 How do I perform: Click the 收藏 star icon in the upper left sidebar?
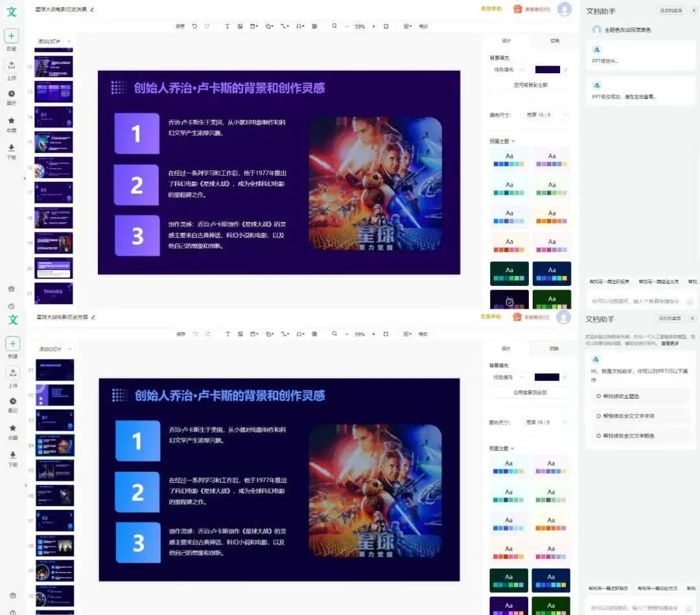point(12,121)
